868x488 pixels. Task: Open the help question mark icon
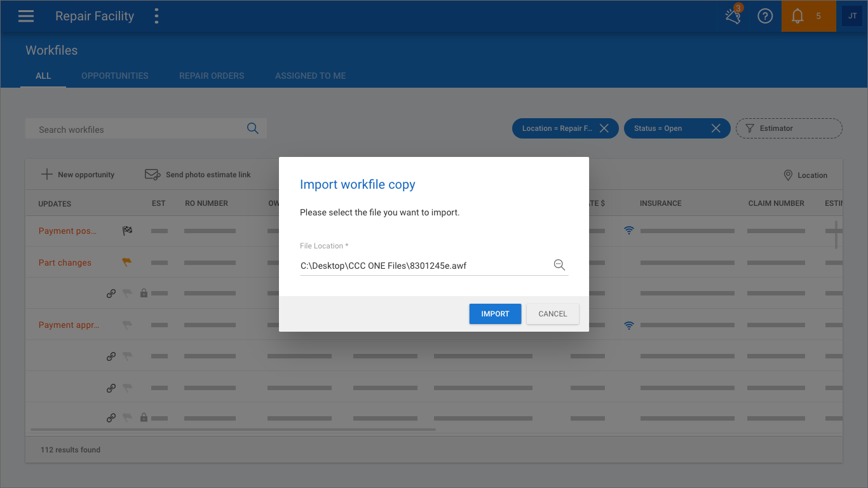click(x=765, y=17)
